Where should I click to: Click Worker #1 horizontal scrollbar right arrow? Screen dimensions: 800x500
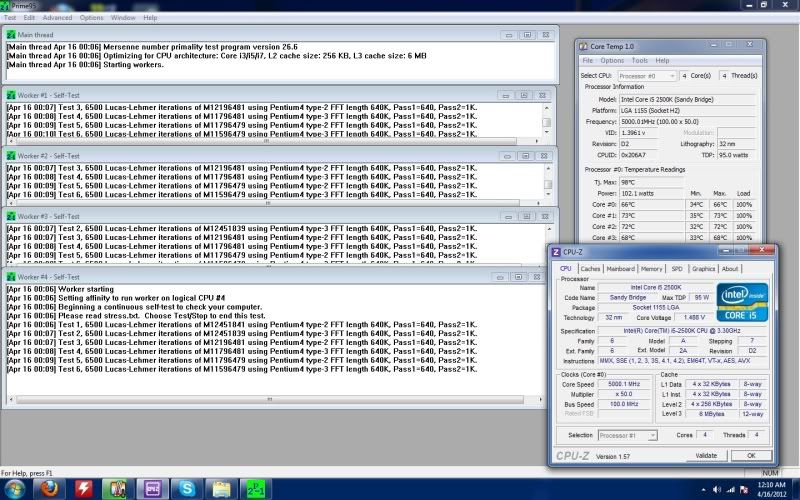[x=537, y=141]
